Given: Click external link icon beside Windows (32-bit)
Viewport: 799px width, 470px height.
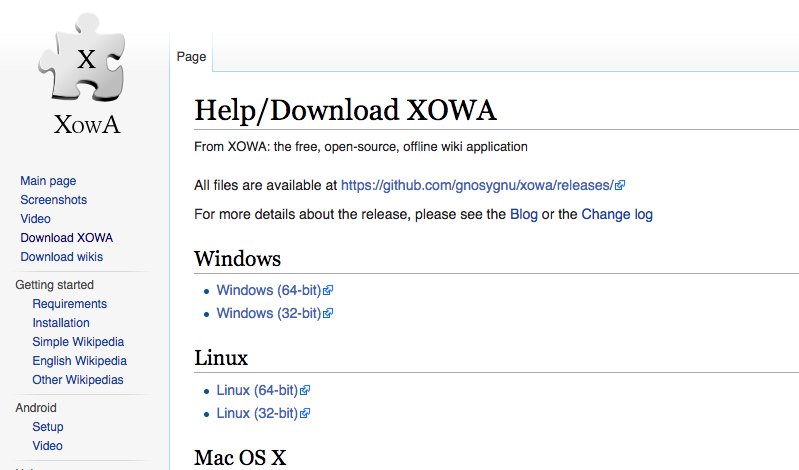Looking at the screenshot, I should [x=328, y=314].
